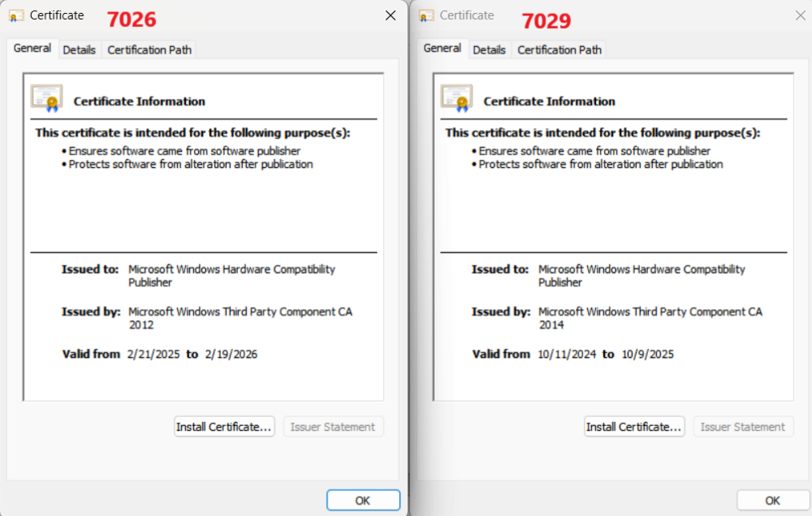Screen dimensions: 812x516
Task: Switch to Certification Path tab in right dialog
Action: click(x=559, y=49)
